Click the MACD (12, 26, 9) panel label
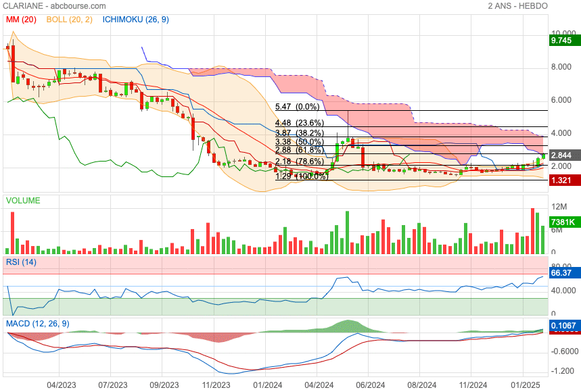The image size is (581, 392). pos(38,324)
